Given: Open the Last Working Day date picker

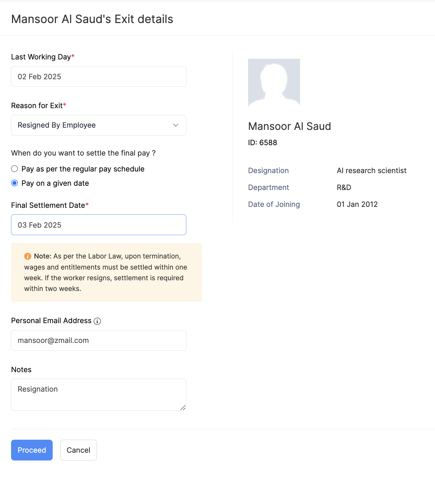Looking at the screenshot, I should (x=99, y=77).
